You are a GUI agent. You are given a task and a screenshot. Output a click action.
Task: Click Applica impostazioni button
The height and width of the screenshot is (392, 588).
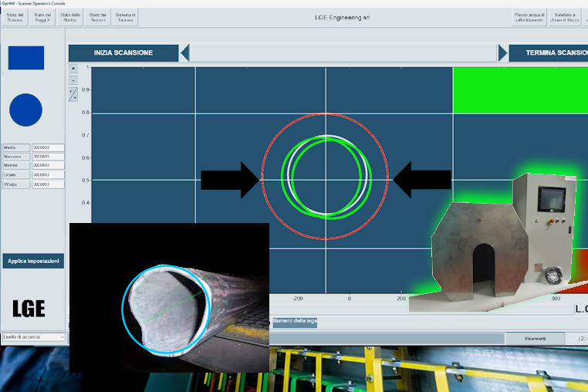click(x=33, y=261)
